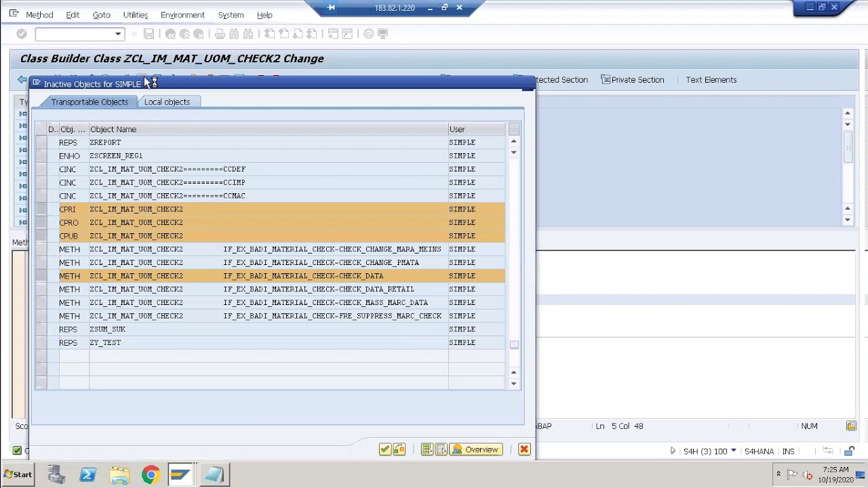Mark the row selector for REPS ZSUM_SUK

pyautogui.click(x=41, y=329)
